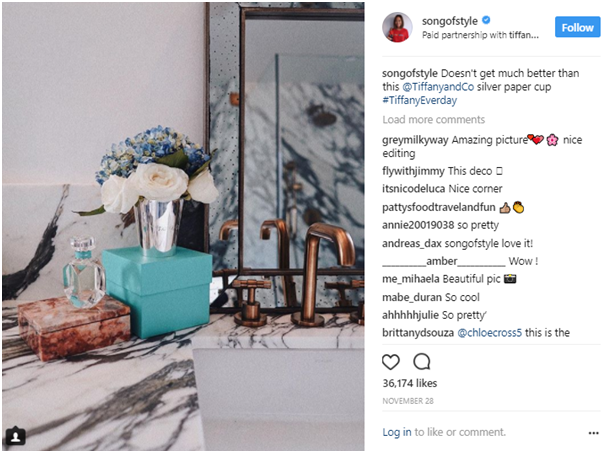606x453 pixels.
Task: Open the #TiffanyEveryday hashtag
Action: click(x=420, y=100)
